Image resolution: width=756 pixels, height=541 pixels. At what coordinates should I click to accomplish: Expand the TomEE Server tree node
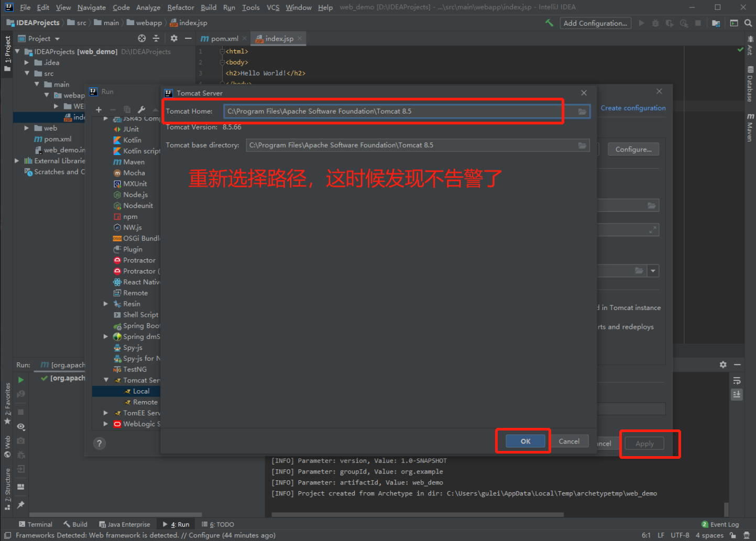(x=106, y=413)
